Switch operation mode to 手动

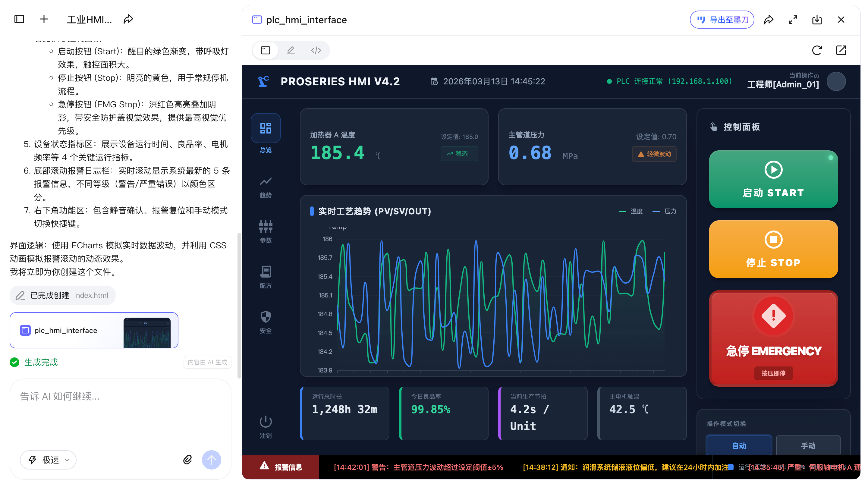(x=808, y=445)
